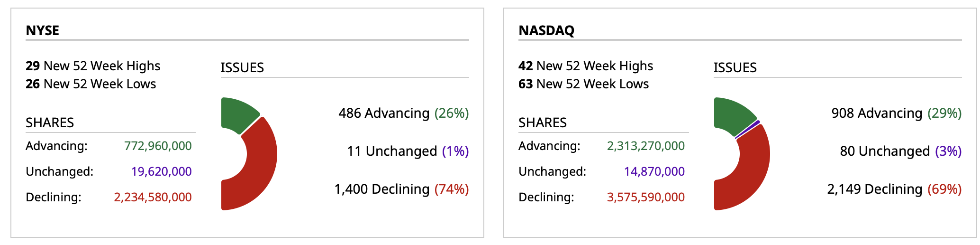Click NASDAQ declining shares value 3,575,590,000
Image resolution: width=980 pixels, height=245 pixels.
tap(645, 197)
